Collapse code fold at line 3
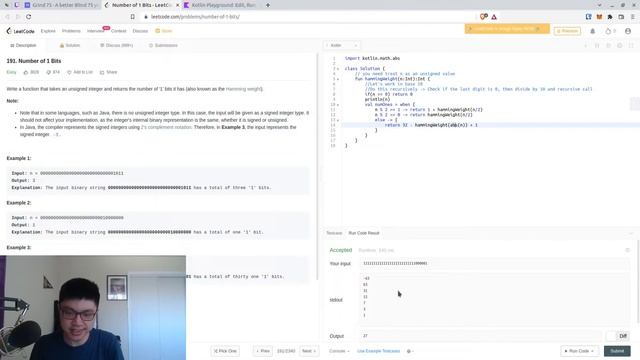The width and height of the screenshot is (640, 360). click(338, 69)
